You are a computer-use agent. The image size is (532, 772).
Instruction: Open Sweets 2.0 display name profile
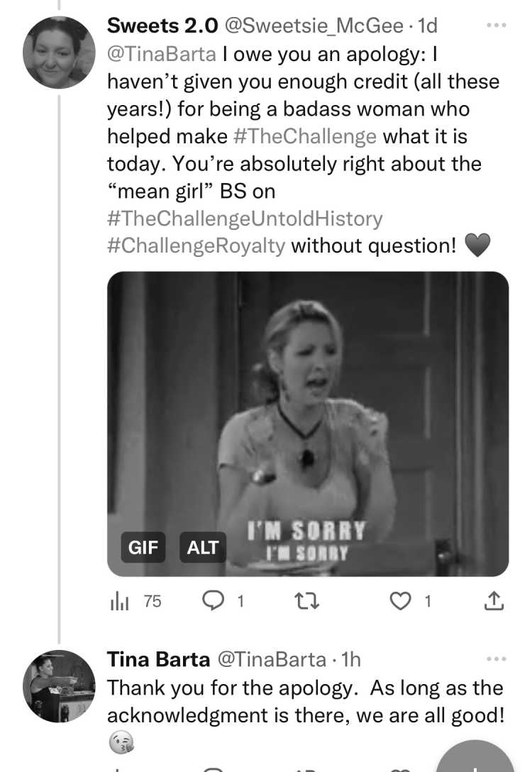point(162,26)
